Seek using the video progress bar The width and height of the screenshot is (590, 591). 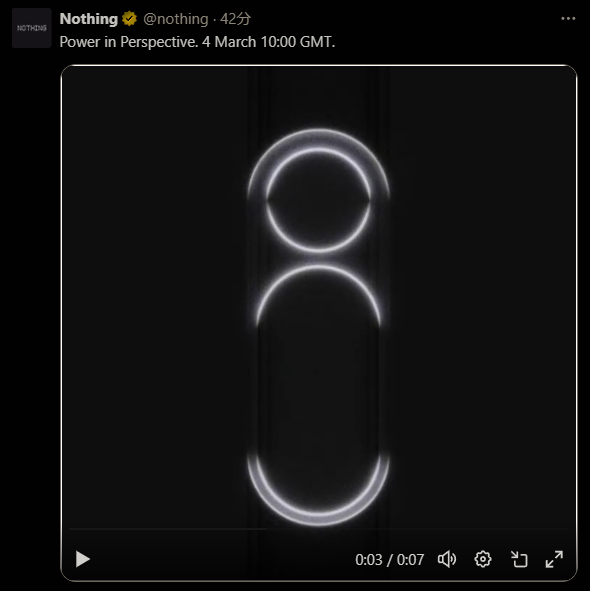pyautogui.click(x=319, y=529)
